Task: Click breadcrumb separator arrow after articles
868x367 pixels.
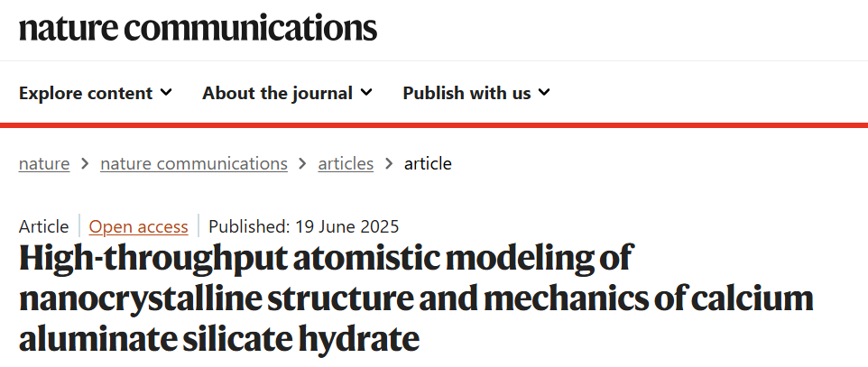Action: 389,164
